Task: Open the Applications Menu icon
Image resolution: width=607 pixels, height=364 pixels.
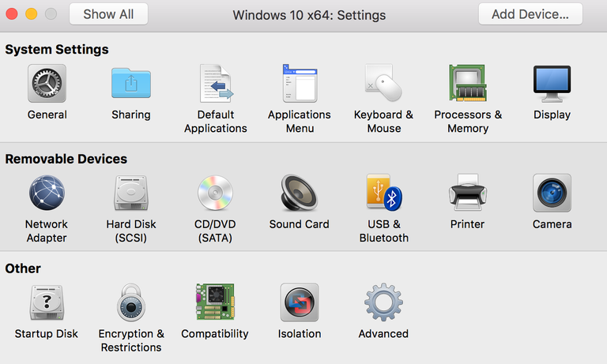Action: tap(300, 83)
